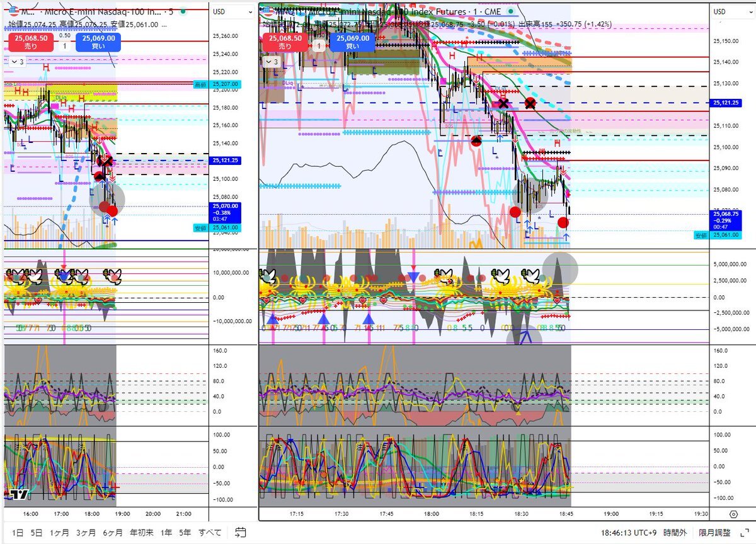Select the black X marker near 18:23

point(503,103)
